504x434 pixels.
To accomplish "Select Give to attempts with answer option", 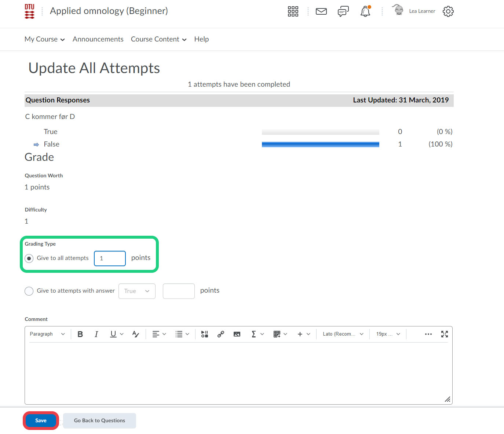I will 29,291.
